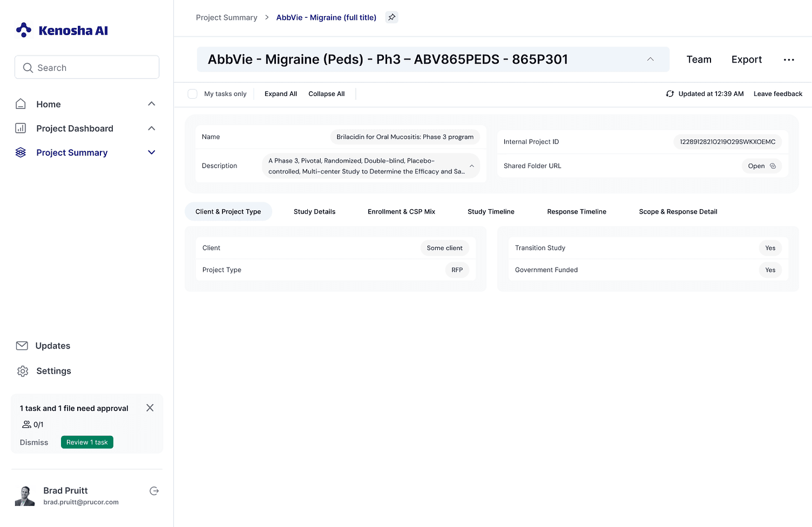Click the Name value Brilacidin for Oral Mucositis
The height and width of the screenshot is (527, 812).
click(405, 137)
